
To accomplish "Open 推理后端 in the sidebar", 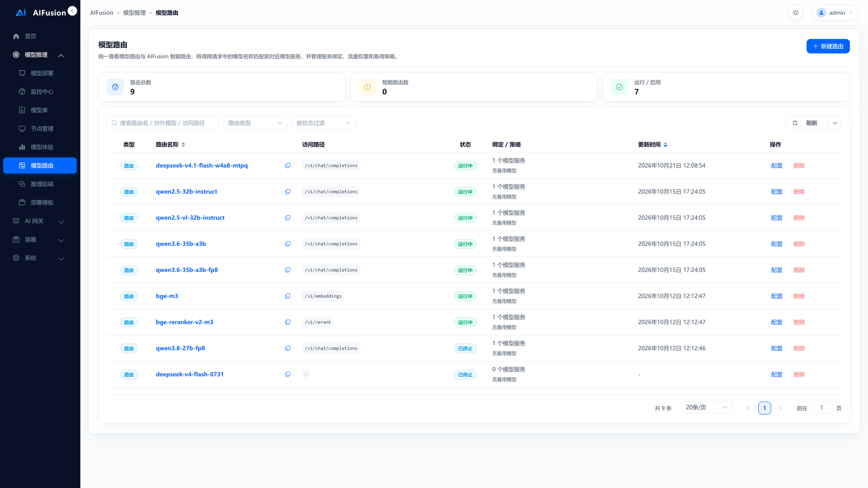I will pos(40,184).
